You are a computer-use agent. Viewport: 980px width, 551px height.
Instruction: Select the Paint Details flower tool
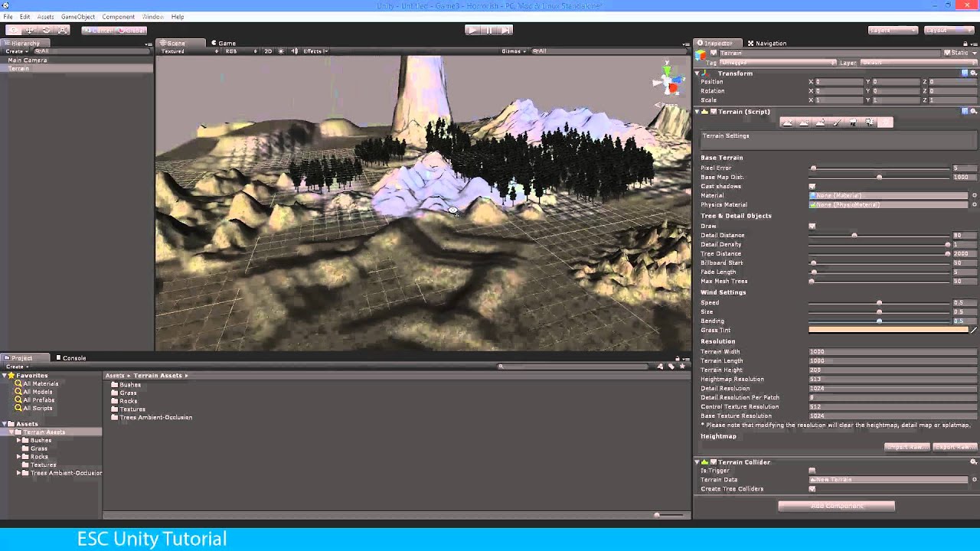(869, 122)
